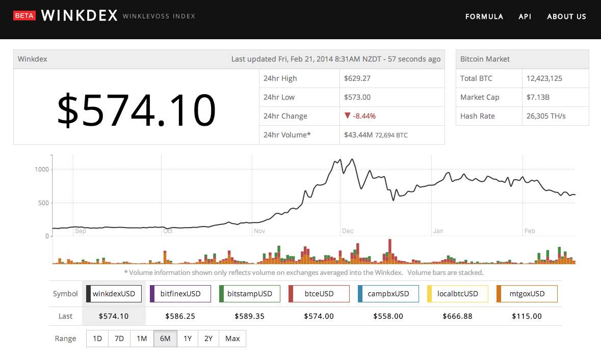The height and width of the screenshot is (364, 601).
Task: Click the $574.10 Winkdex price
Action: pos(137,110)
